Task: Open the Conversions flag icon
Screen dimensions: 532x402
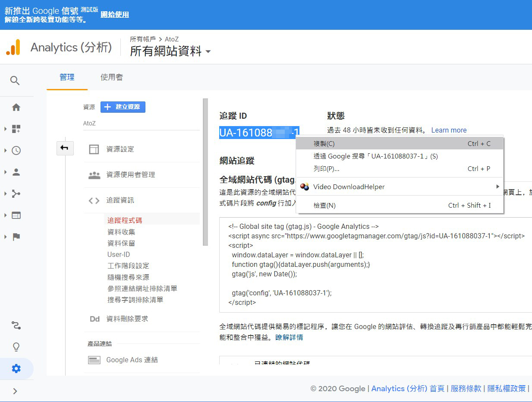Action: pos(16,237)
